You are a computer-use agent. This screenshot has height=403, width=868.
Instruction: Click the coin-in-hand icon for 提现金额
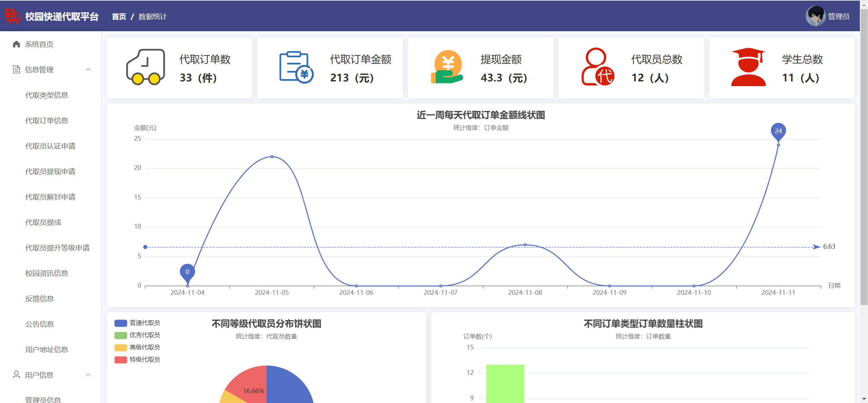click(447, 67)
